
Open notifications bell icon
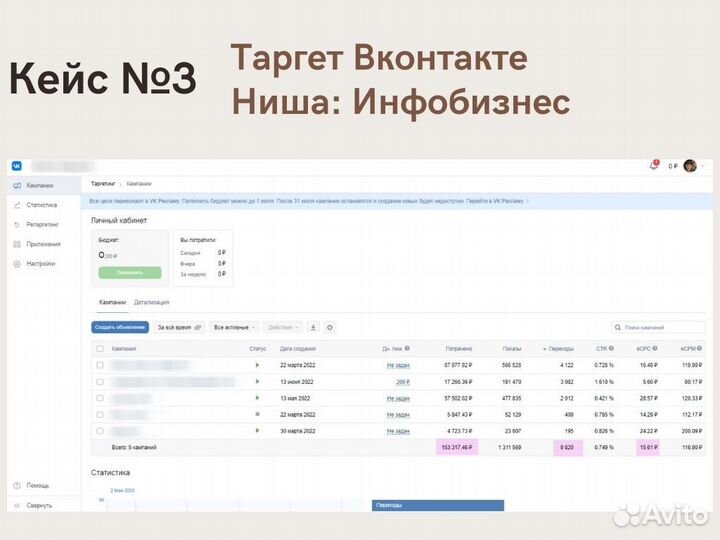click(654, 165)
